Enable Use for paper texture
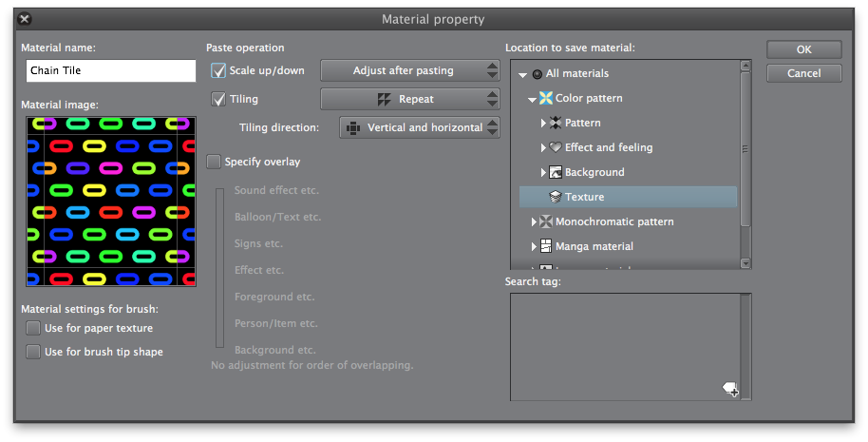The image size is (868, 442). click(33, 328)
